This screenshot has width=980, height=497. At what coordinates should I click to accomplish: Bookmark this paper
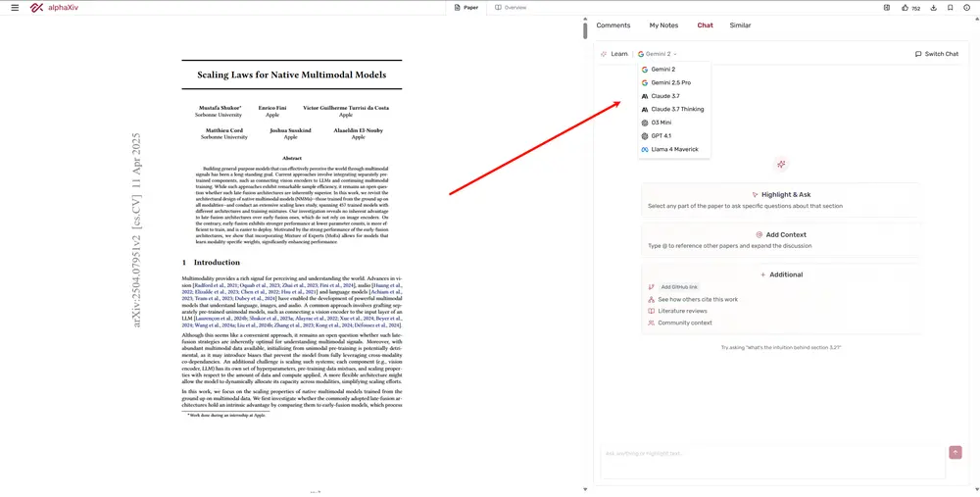coord(951,7)
